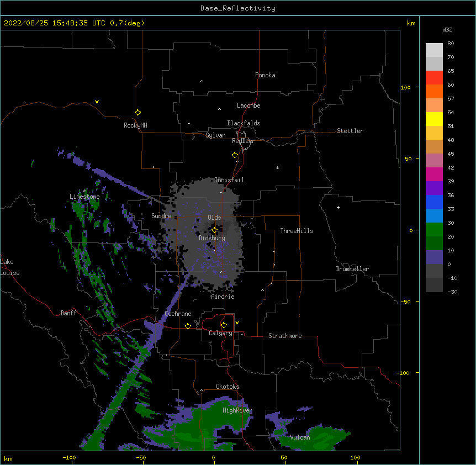Viewport: 476px width, 465px height.
Task: Click the bright green legend swatch near 30
Action: point(434,230)
